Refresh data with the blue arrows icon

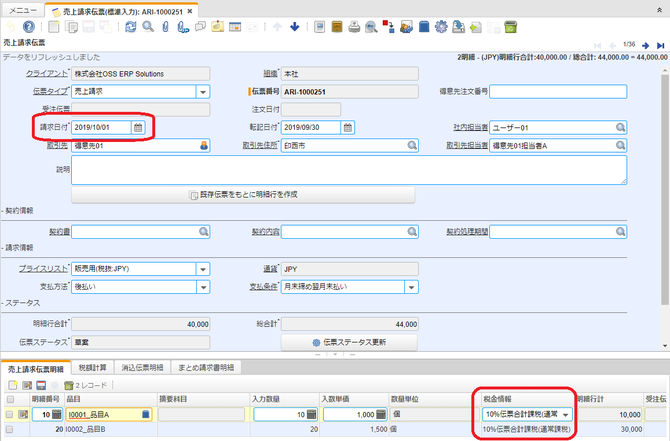point(130,27)
